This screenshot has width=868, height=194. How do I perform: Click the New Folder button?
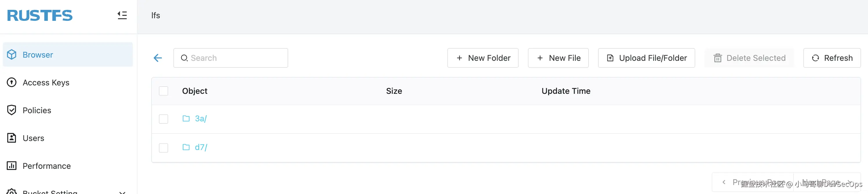pos(483,58)
